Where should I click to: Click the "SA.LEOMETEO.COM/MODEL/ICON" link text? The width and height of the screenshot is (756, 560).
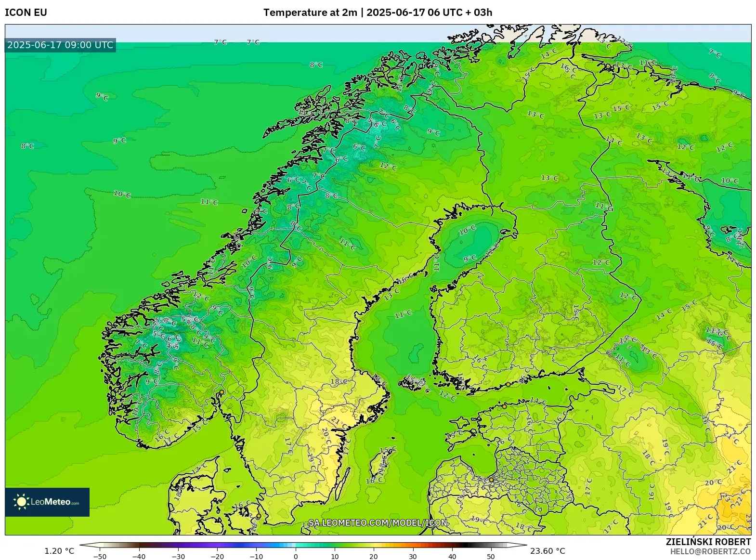click(x=378, y=522)
